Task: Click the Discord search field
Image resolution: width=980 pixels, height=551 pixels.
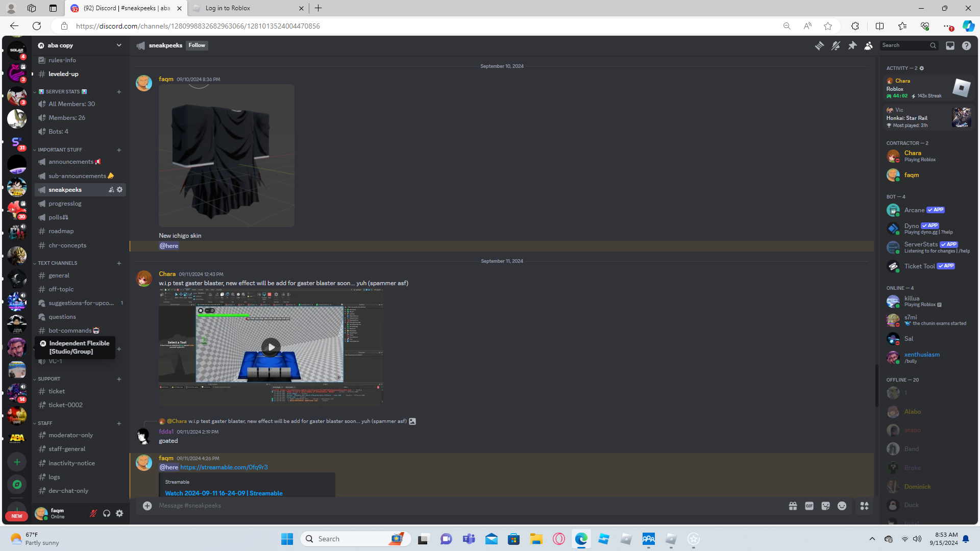Action: [909, 45]
